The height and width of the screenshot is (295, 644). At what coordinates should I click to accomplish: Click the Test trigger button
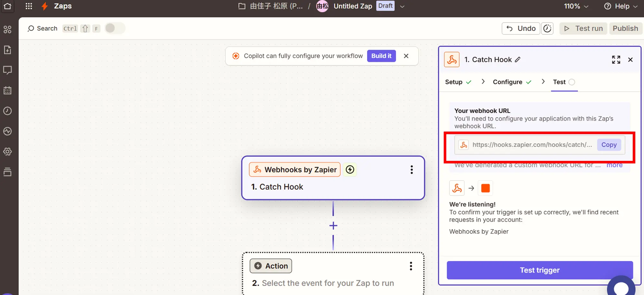pyautogui.click(x=539, y=270)
